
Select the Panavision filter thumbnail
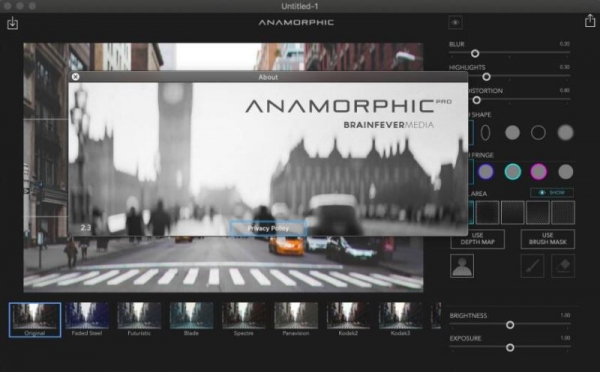coord(296,319)
